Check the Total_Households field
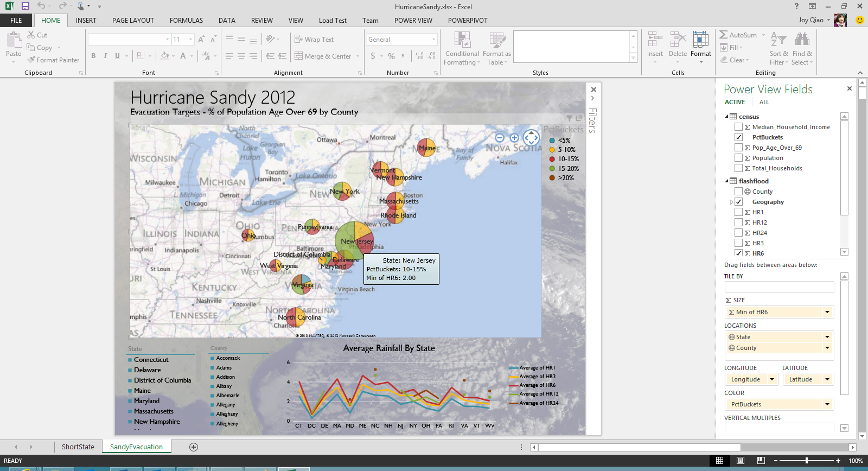 [x=738, y=168]
